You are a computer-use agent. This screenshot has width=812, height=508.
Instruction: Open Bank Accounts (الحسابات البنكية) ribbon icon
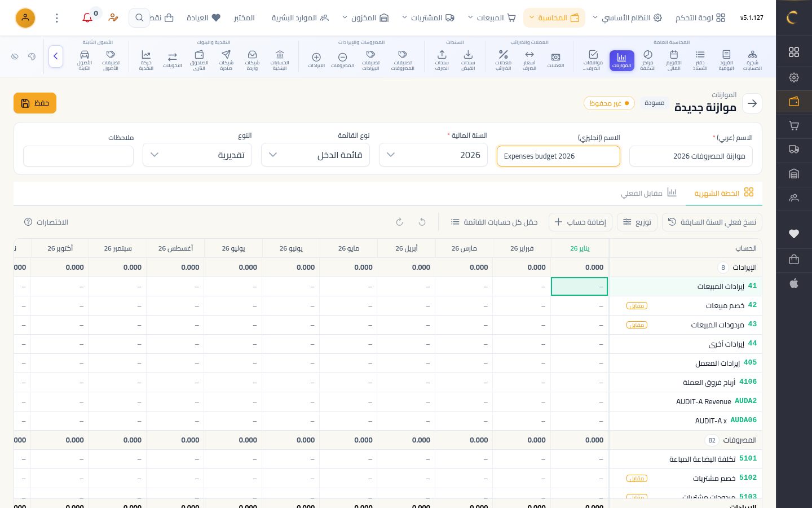[x=280, y=60]
